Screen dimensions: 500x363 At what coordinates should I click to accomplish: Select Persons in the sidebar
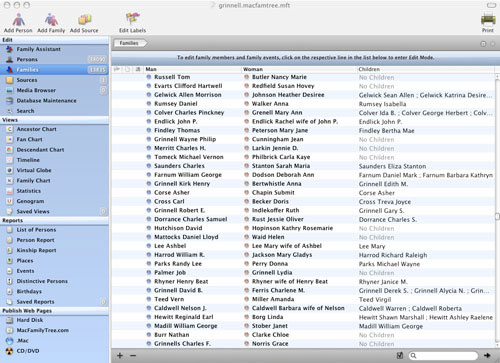click(54, 59)
